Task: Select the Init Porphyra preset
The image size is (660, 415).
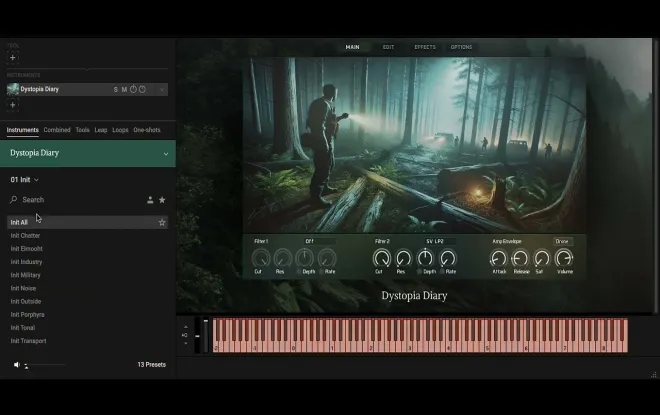Action: tap(27, 314)
